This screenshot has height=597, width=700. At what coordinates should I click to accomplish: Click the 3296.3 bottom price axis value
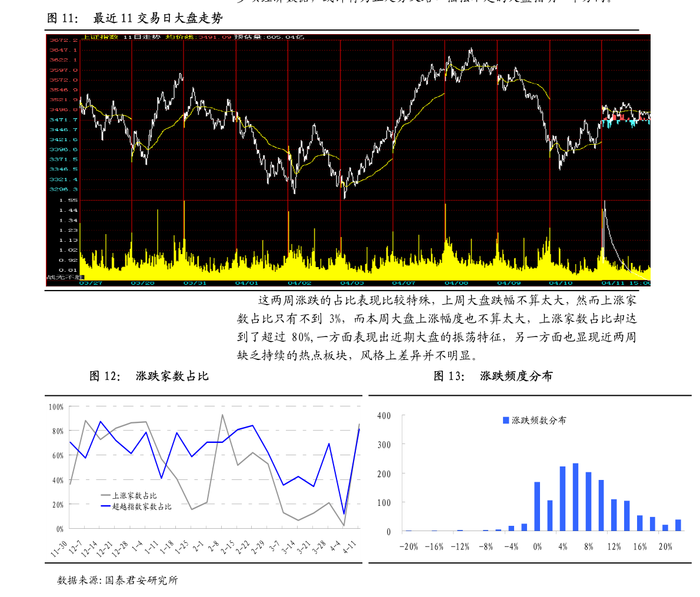coord(63,189)
